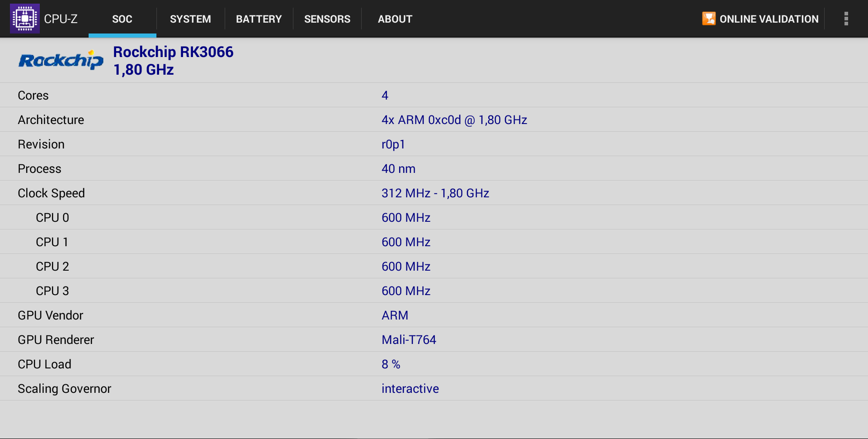Select the Cores row
Viewport: 868px width, 439px height.
[x=434, y=95]
